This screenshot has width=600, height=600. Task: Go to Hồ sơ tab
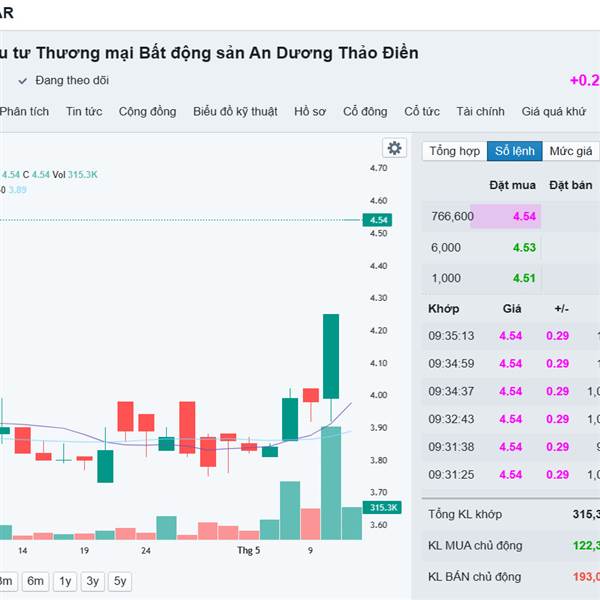pos(310,111)
